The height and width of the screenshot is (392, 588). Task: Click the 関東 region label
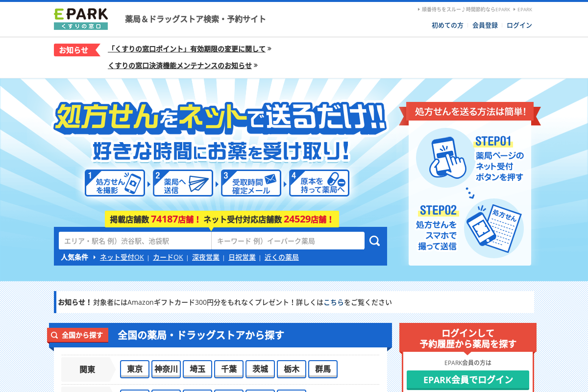87,369
